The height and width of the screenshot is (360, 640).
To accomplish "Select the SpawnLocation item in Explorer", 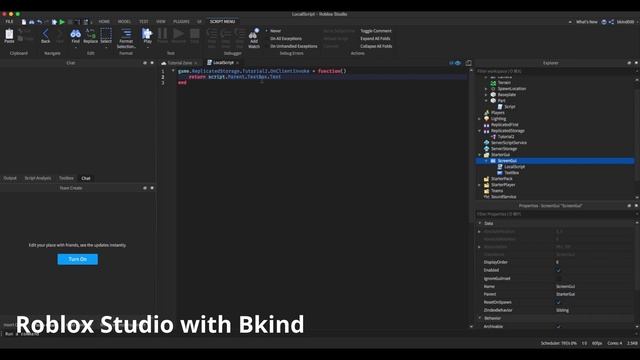I will pyautogui.click(x=512, y=89).
